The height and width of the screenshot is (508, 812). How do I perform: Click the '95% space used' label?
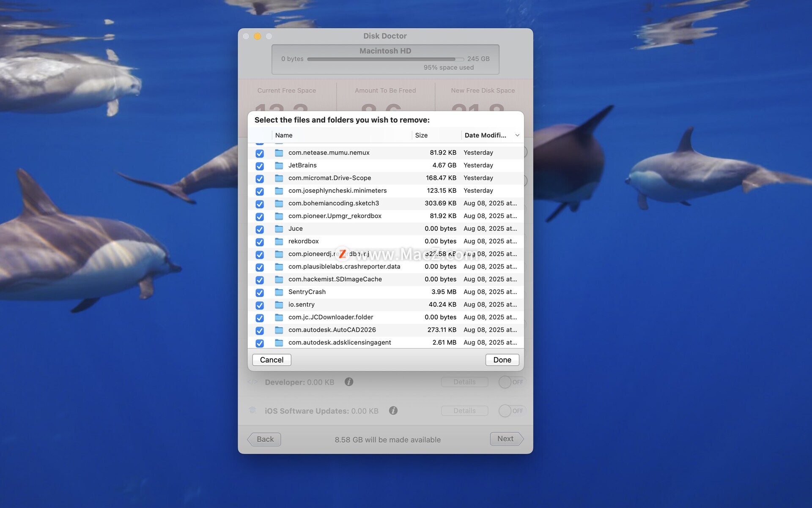tap(449, 68)
